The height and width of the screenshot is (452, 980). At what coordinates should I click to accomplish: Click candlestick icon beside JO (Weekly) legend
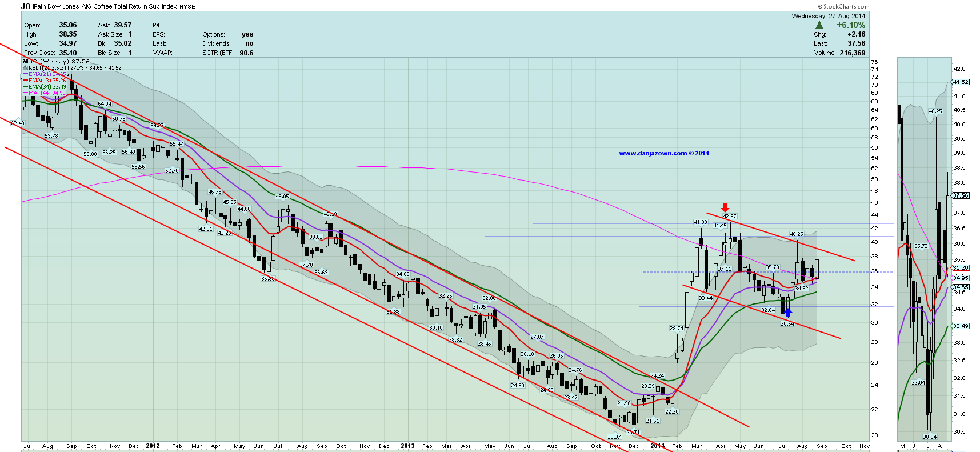pyautogui.click(x=25, y=61)
